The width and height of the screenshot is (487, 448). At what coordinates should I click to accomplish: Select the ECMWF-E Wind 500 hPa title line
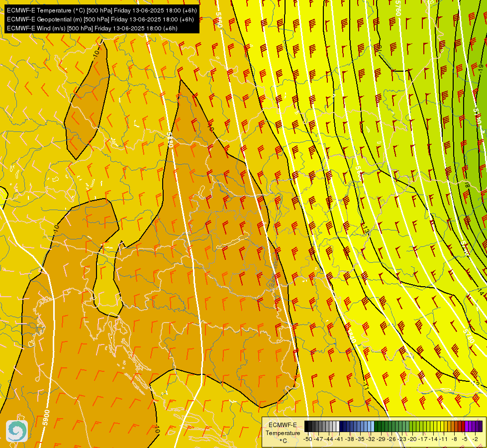tap(92, 28)
